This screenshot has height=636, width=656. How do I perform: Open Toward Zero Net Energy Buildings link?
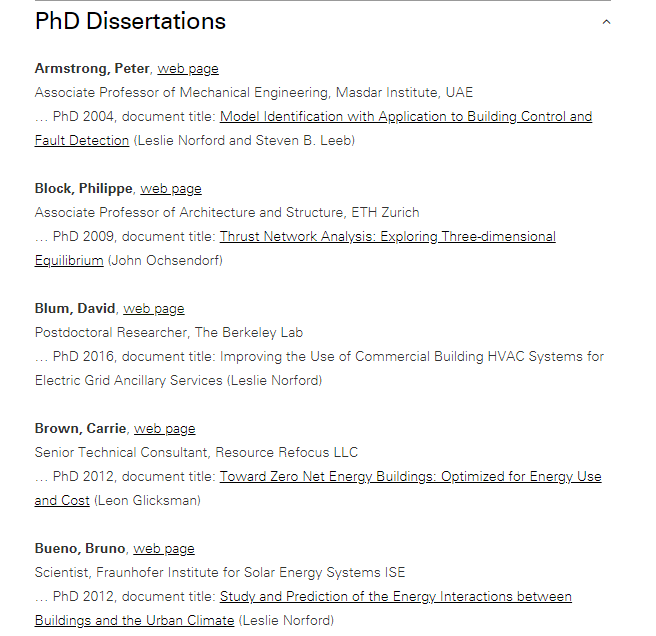coord(410,477)
